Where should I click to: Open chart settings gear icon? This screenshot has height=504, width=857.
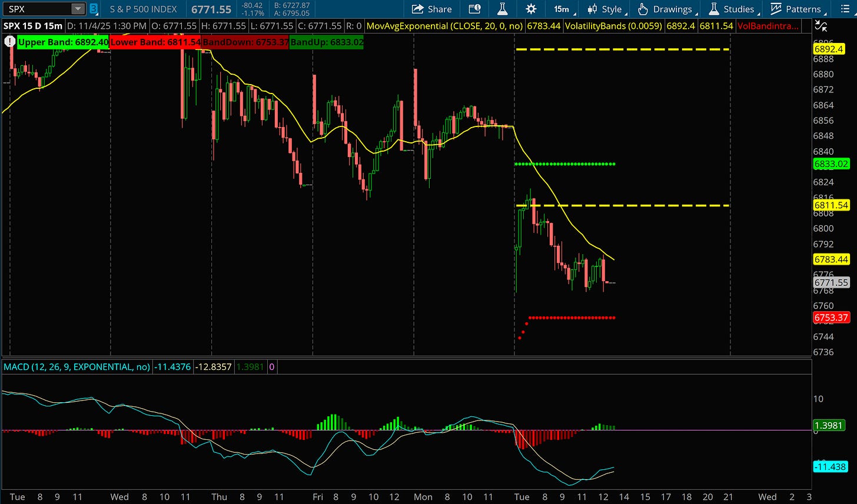(x=531, y=9)
